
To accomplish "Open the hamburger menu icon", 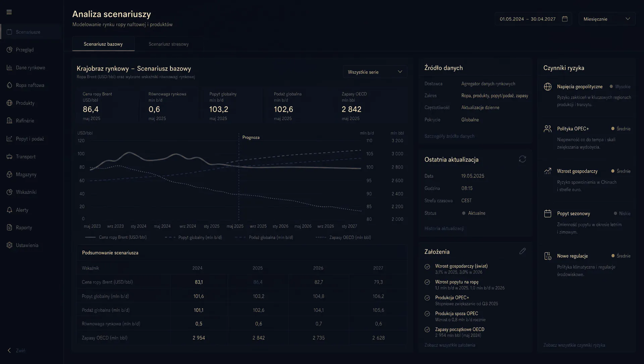I will pyautogui.click(x=9, y=12).
